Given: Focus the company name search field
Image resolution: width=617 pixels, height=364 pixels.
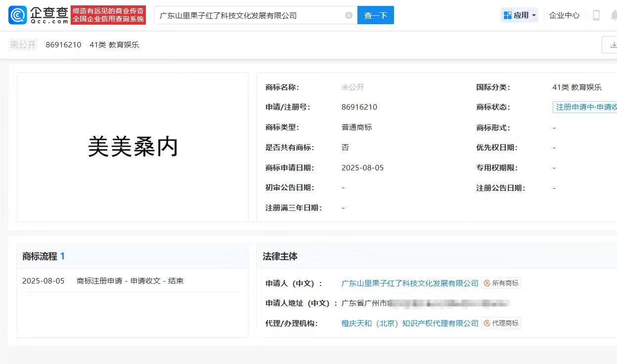Looking at the screenshot, I should pos(250,15).
